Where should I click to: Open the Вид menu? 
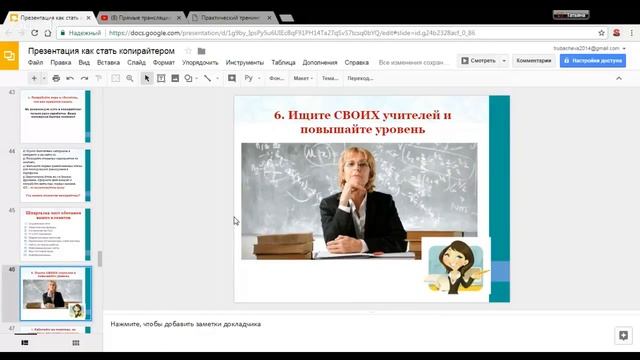point(84,62)
